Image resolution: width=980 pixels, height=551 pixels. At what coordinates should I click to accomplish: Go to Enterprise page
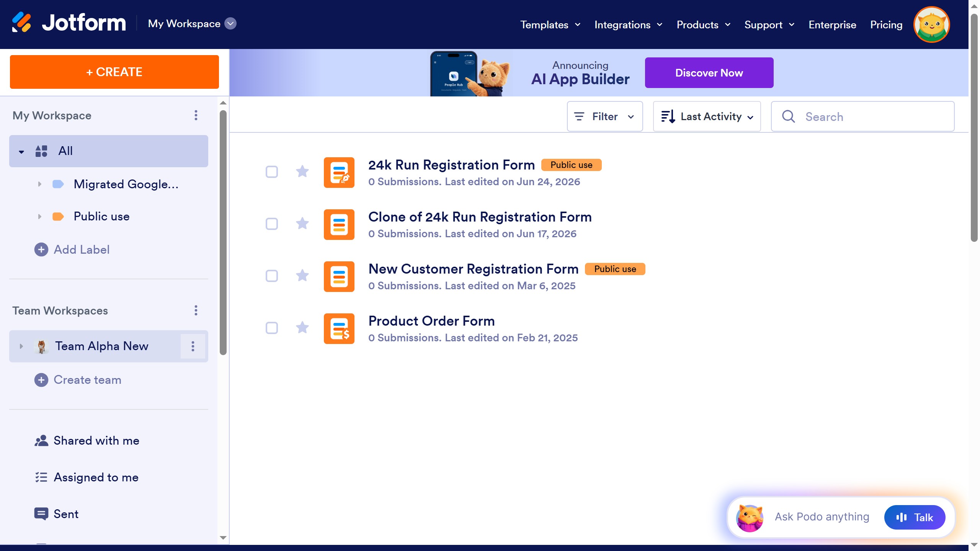[x=832, y=25]
